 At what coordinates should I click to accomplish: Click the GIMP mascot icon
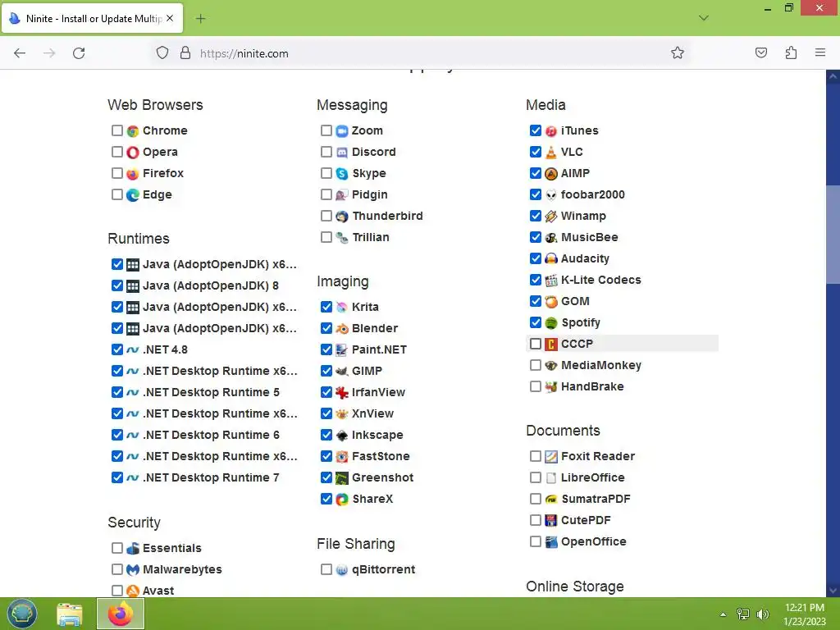(x=342, y=371)
